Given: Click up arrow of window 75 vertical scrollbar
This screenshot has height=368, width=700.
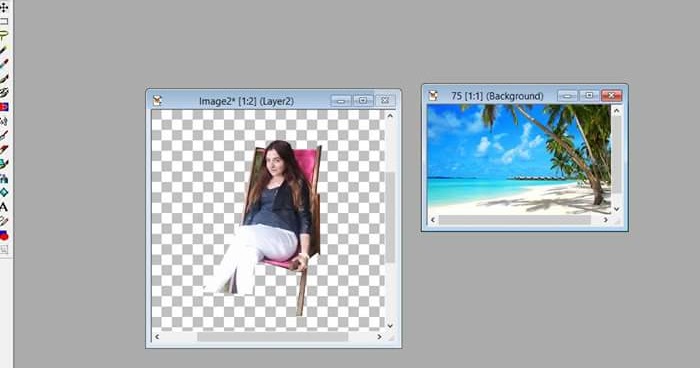Looking at the screenshot, I should 617,110.
